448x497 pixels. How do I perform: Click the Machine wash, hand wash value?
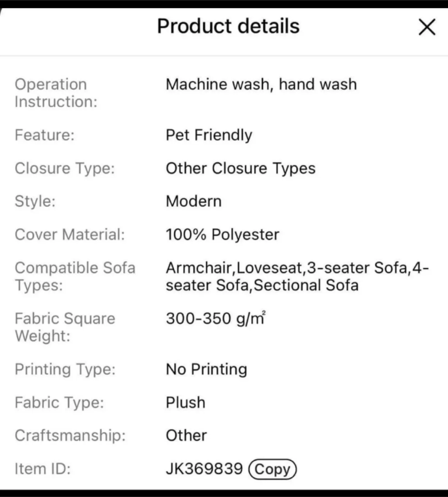coord(261,84)
